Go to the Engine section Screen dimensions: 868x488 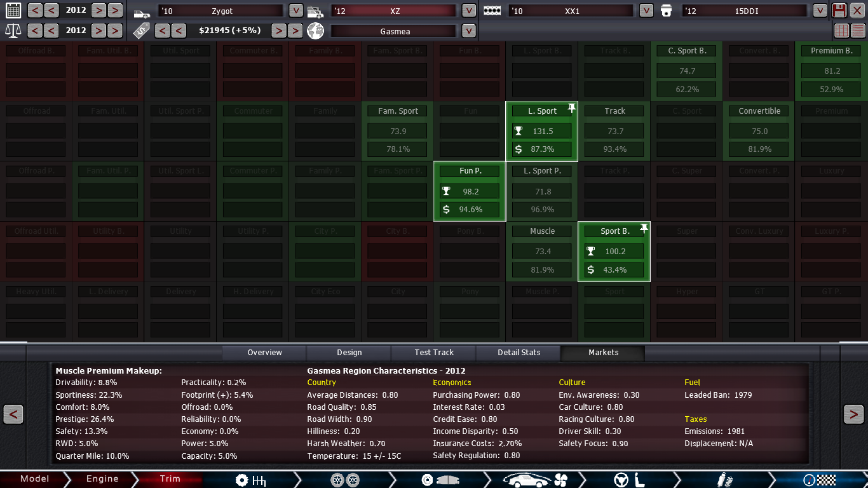click(102, 479)
